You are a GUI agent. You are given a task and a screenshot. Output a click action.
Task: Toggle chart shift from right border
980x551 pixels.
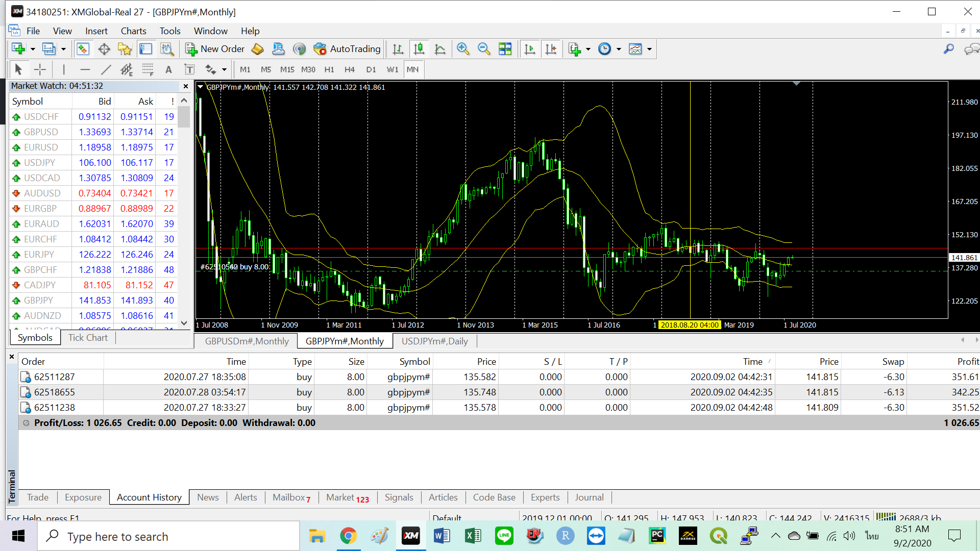pyautogui.click(x=551, y=49)
